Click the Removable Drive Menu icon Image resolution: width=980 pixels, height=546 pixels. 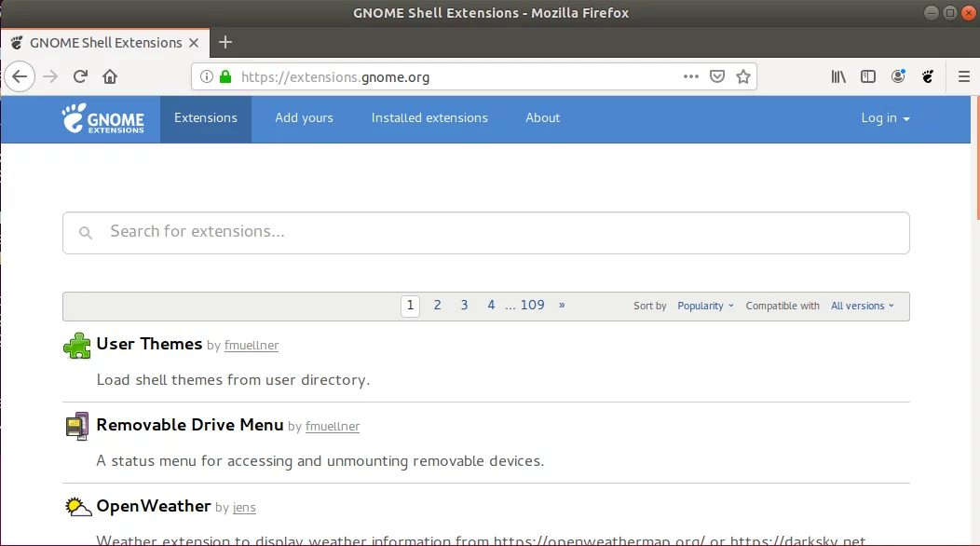pyautogui.click(x=77, y=427)
